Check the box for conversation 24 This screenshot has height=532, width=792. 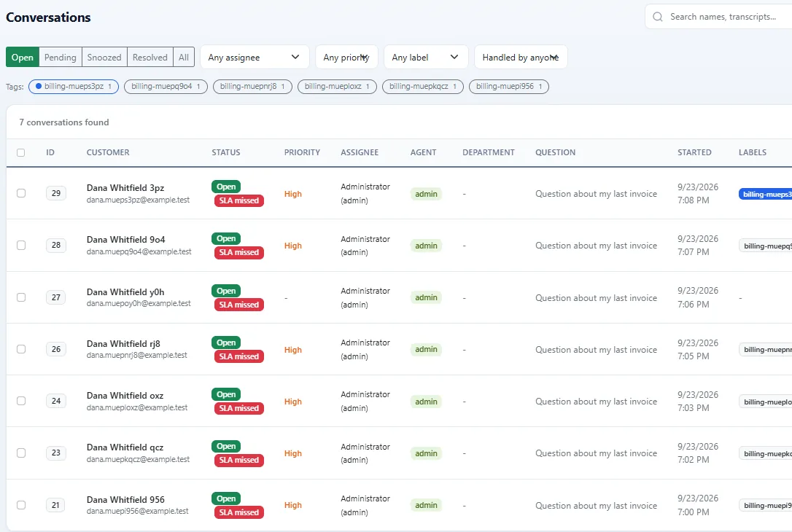[21, 401]
